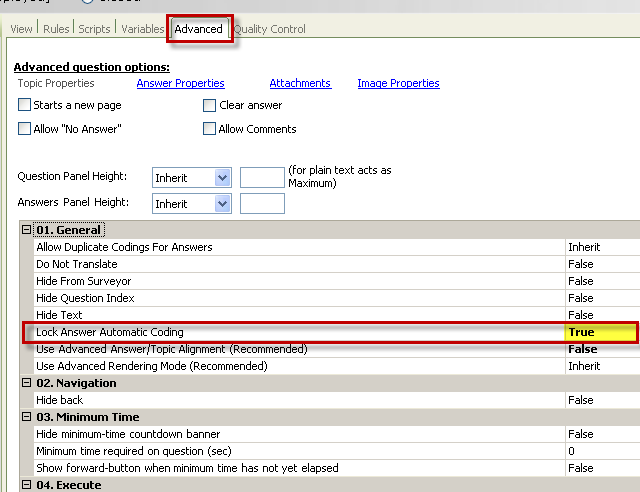Viewport: 640px width, 492px height.
Task: Click False value for Do Not Translate
Action: click(603, 264)
